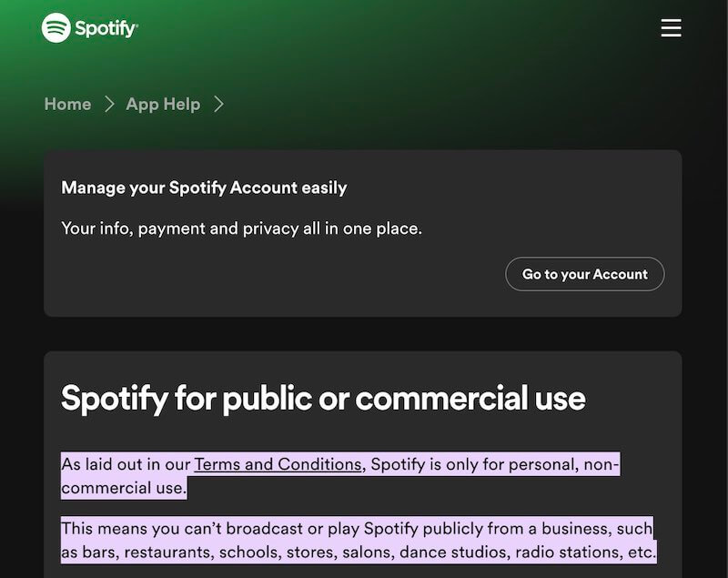Screen dimensions: 728x578
Task: Open the Terms and Conditions link
Action: click(276, 462)
